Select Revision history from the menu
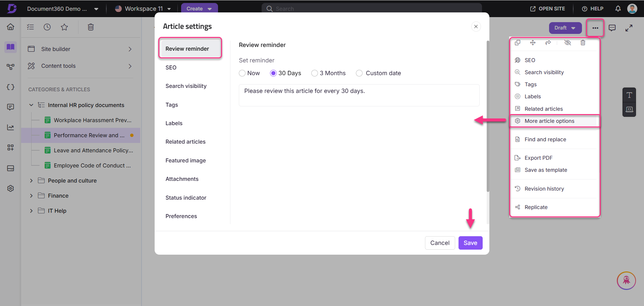Image resolution: width=644 pixels, height=306 pixels. click(544, 189)
